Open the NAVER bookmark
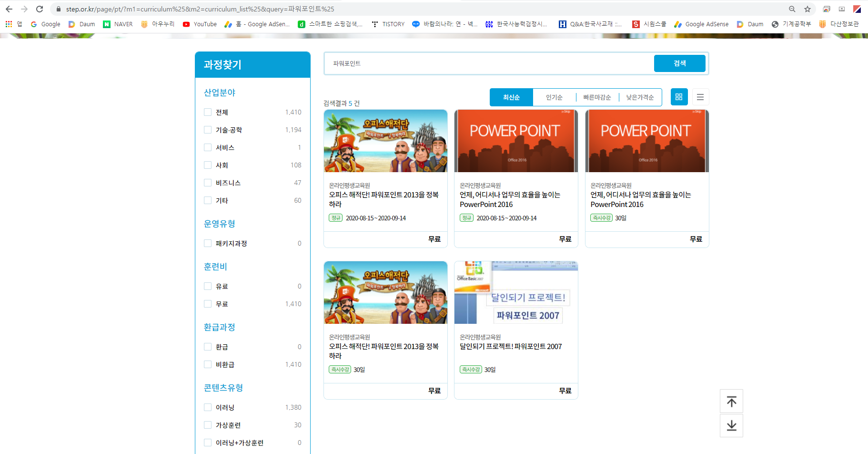 [118, 24]
